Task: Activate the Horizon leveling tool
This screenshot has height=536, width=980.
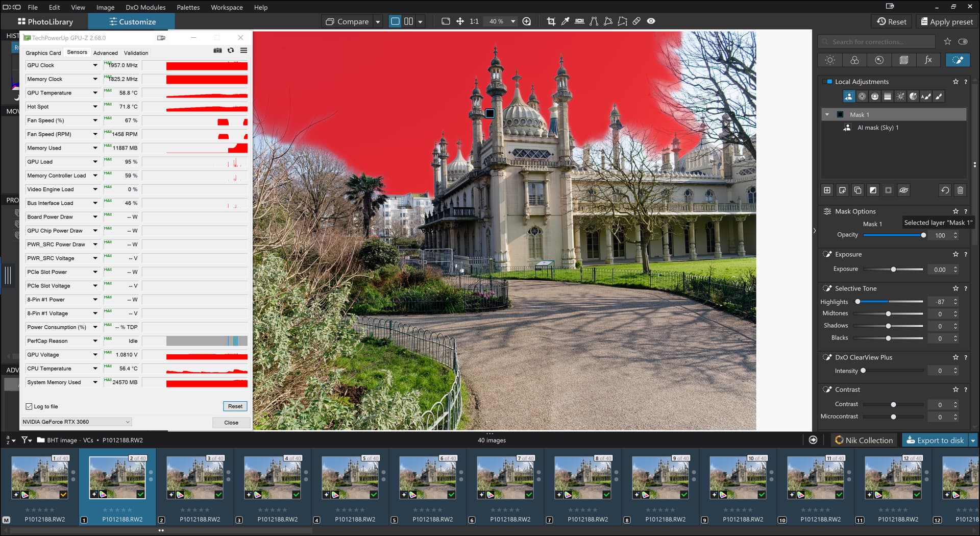Action: click(x=579, y=21)
